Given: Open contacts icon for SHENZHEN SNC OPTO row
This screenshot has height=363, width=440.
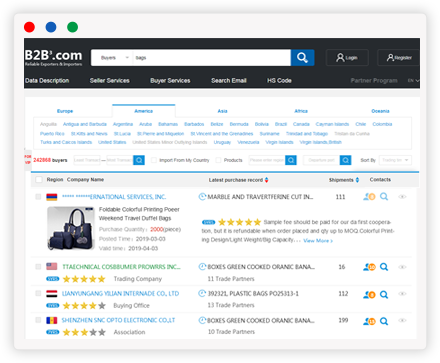Looking at the screenshot, I should 369,321.
